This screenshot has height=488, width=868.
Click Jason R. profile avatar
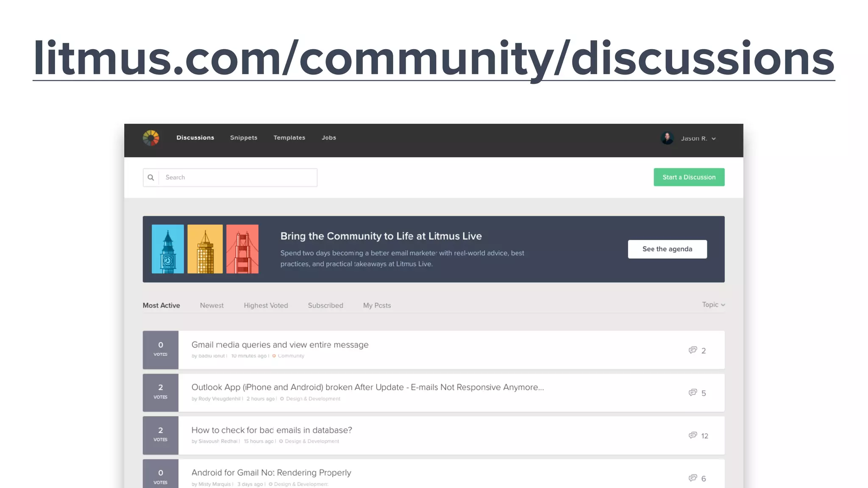667,138
